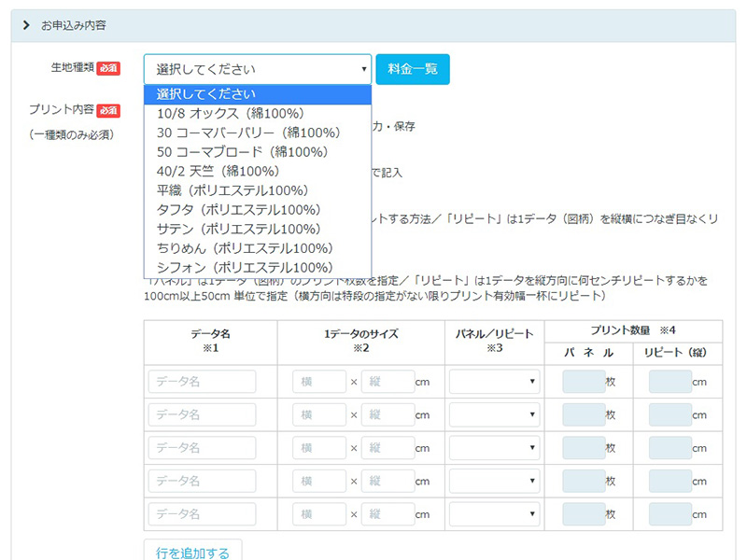Click the 料金一覧 button
Viewport: 747px width, 560px height.
(x=412, y=69)
